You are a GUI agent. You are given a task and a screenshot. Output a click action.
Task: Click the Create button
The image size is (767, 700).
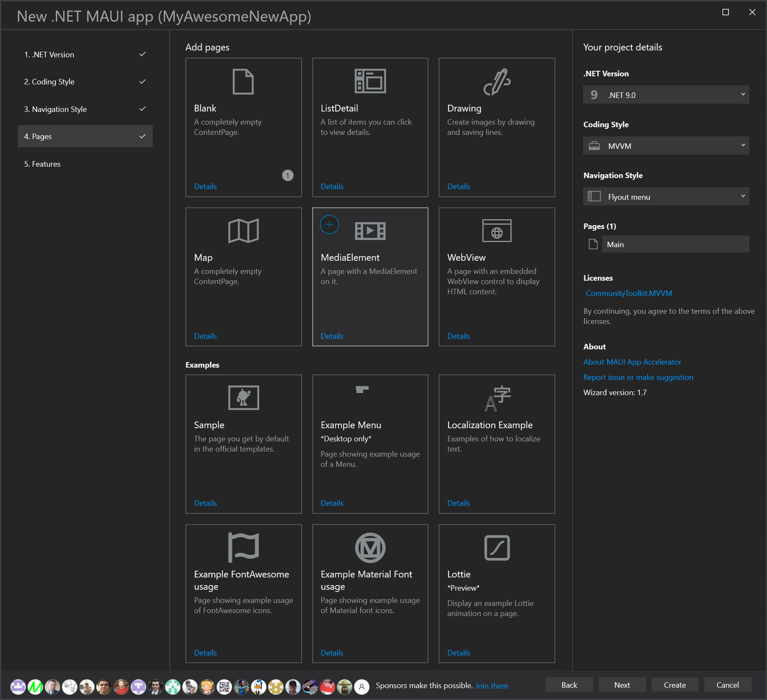(x=675, y=685)
